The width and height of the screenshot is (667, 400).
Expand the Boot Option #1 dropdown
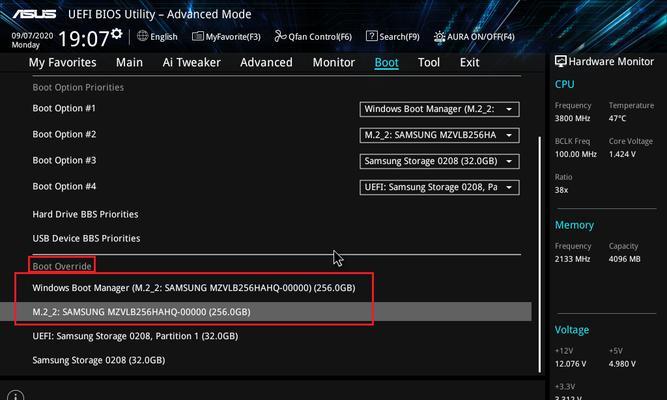439,109
